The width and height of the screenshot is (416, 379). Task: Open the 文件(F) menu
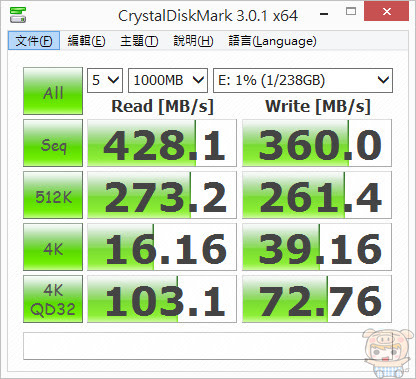tap(34, 41)
